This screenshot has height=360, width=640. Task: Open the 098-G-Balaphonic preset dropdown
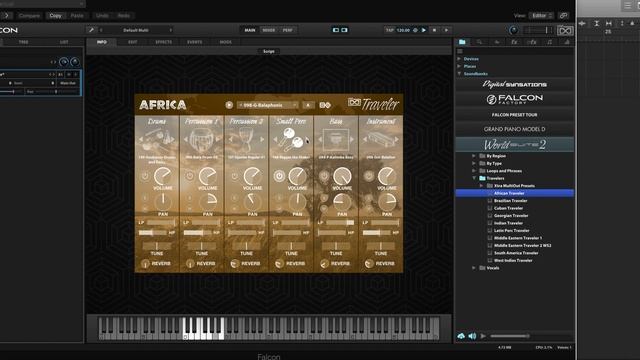(x=268, y=105)
